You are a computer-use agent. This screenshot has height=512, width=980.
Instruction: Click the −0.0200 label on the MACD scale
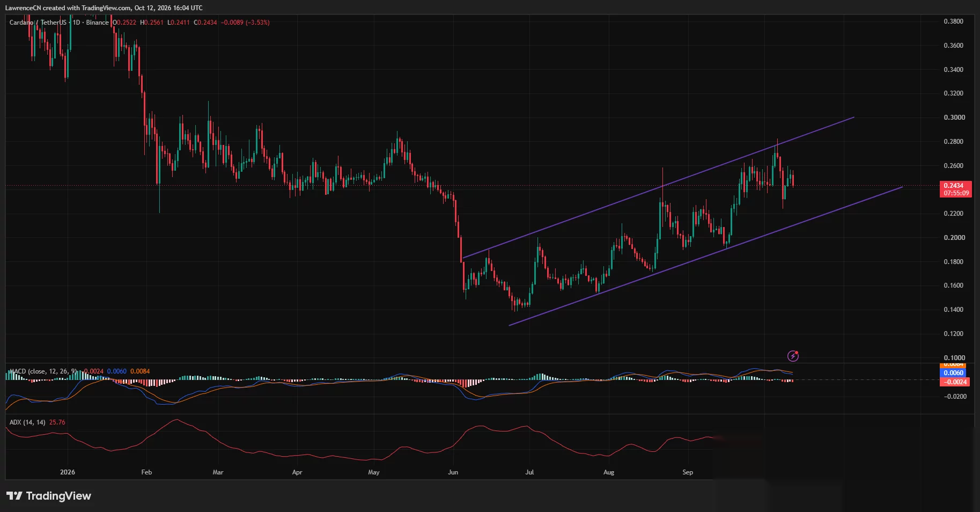click(955, 397)
